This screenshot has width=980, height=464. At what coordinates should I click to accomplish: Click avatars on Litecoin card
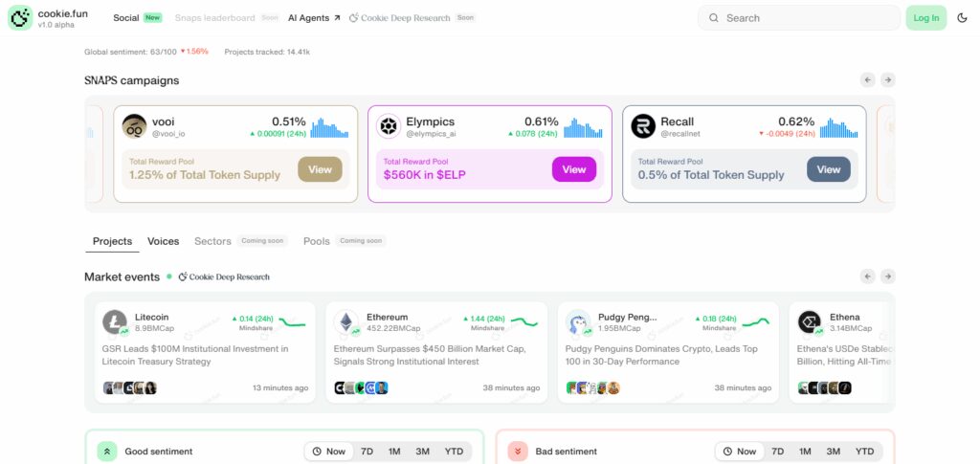point(129,387)
